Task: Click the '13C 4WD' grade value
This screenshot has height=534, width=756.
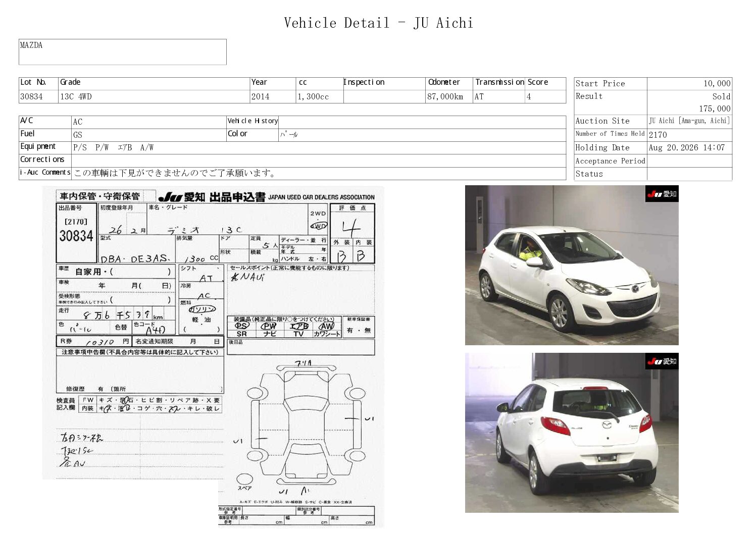Action: click(76, 96)
